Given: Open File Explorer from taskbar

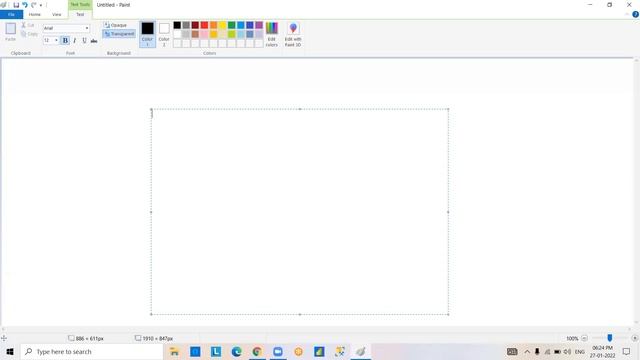Looking at the screenshot, I should [x=174, y=351].
